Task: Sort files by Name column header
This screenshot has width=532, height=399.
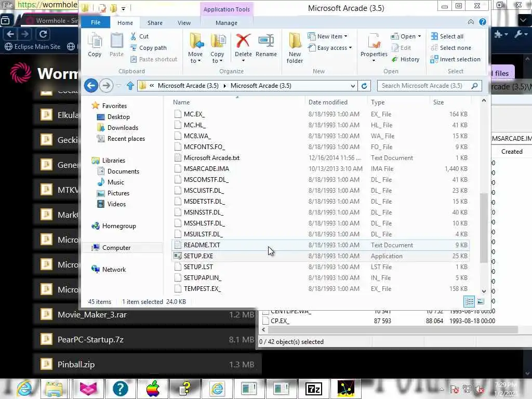Action: (x=181, y=102)
